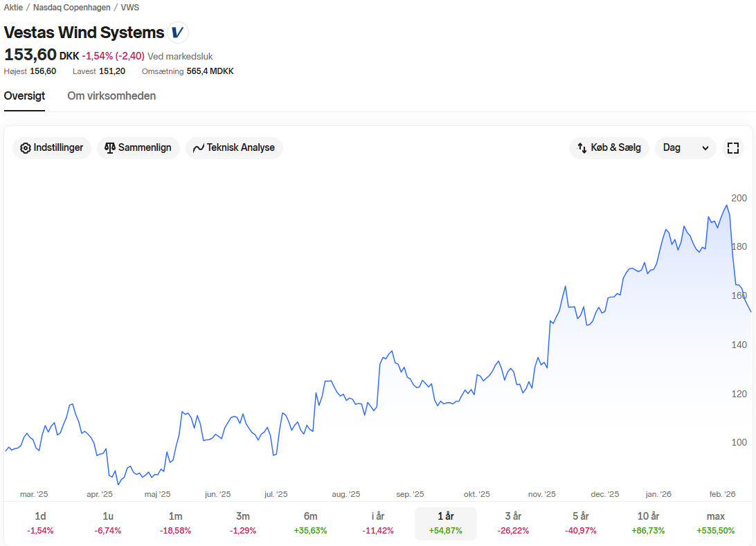
Task: Select the 10 år time range
Action: pos(648,523)
